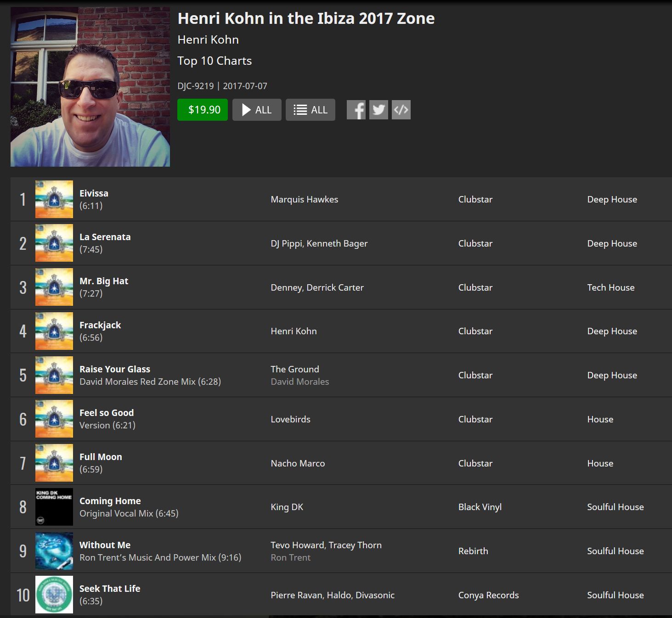Buy the chart for $19.90
The height and width of the screenshot is (618, 672).
[203, 110]
